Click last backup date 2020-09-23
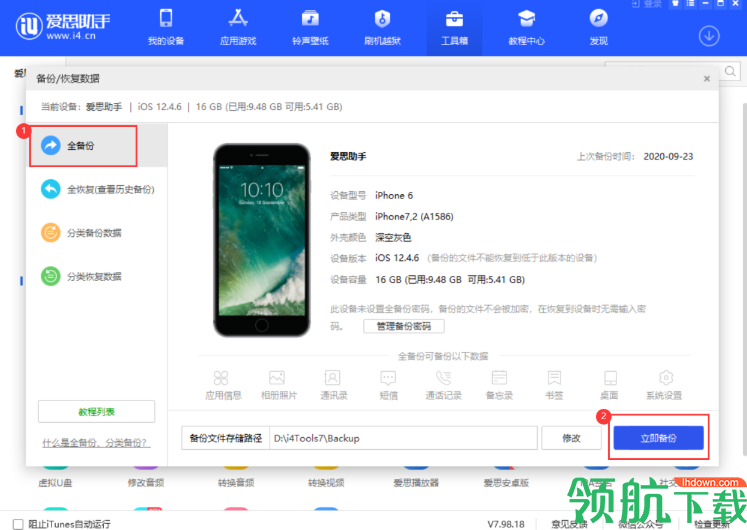The width and height of the screenshot is (747, 530). click(x=668, y=157)
